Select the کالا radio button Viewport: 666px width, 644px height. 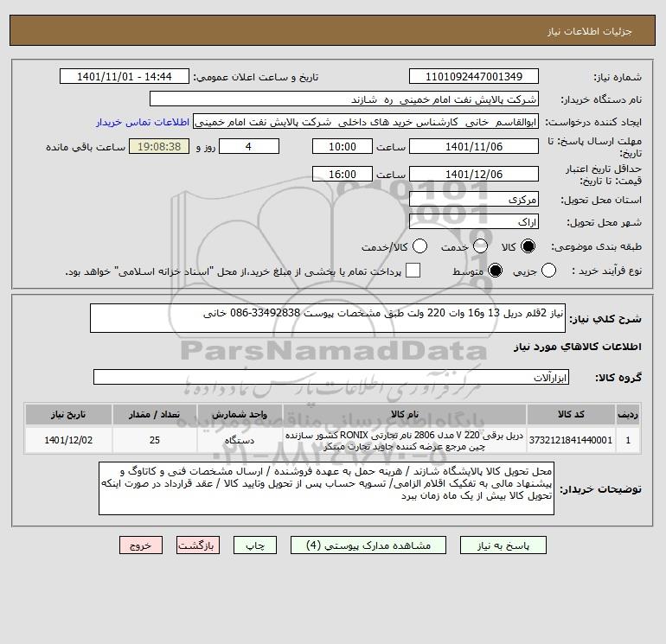tap(528, 246)
